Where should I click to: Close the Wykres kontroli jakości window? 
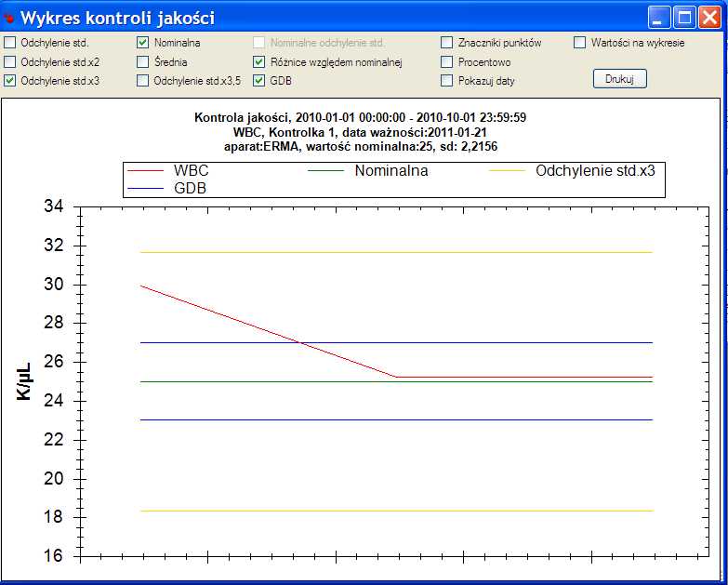click(x=710, y=18)
